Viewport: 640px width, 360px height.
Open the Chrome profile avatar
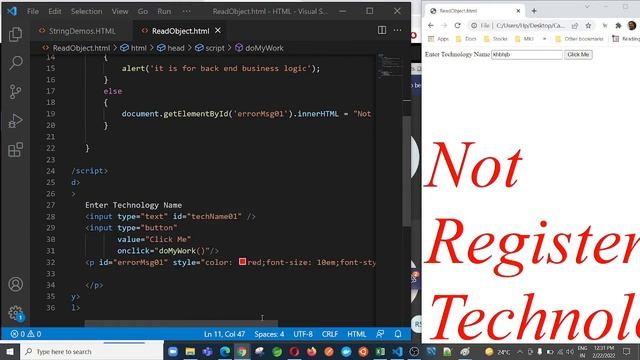(632, 25)
